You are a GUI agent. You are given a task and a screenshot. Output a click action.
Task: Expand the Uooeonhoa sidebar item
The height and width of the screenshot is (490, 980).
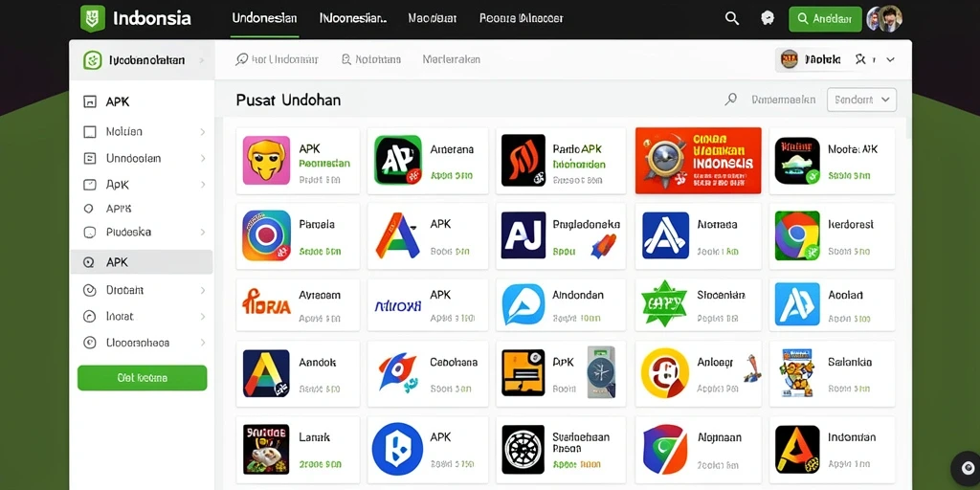203,344
